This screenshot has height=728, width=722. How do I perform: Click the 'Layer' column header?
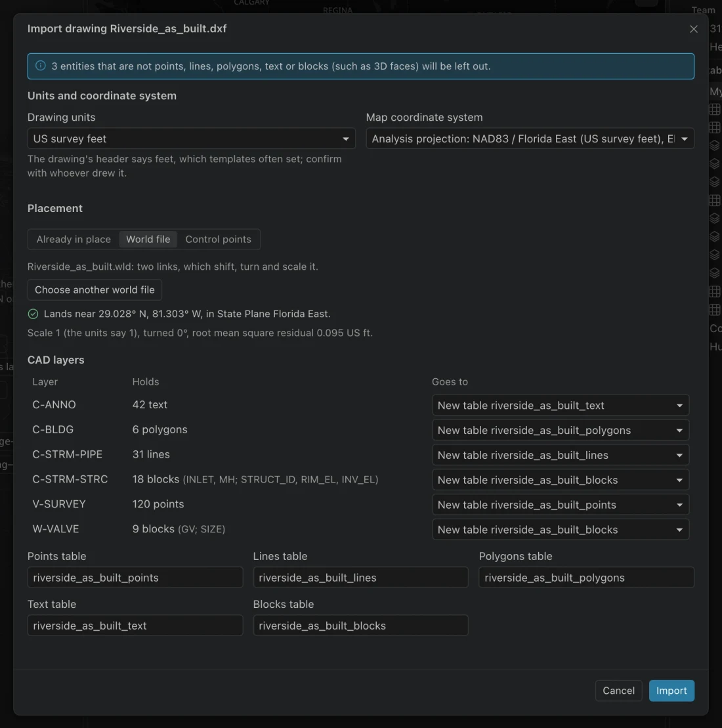(x=45, y=381)
